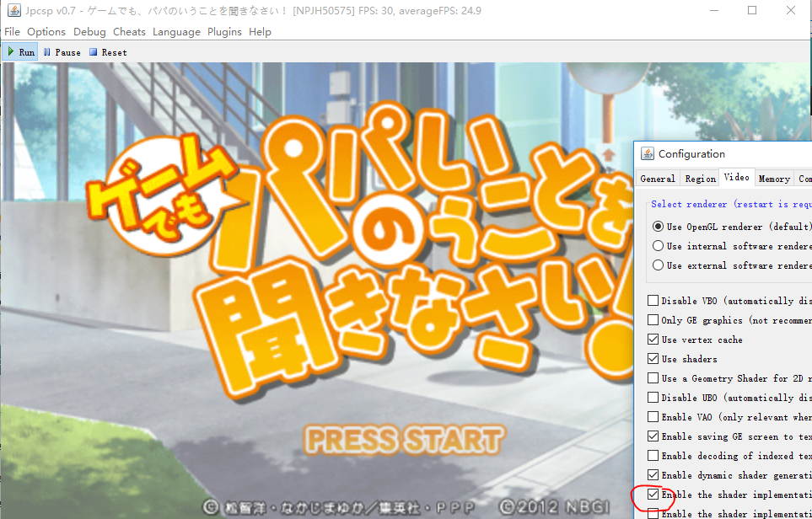Minimize the Jpcsp window
Screen dimensions: 812x519
pos(714,10)
